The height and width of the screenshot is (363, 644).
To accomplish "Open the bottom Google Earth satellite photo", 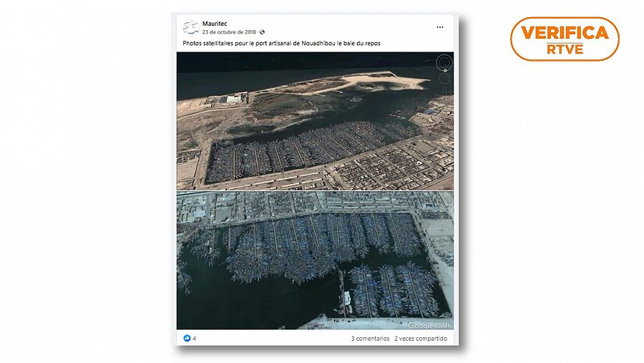I will pos(315,260).
